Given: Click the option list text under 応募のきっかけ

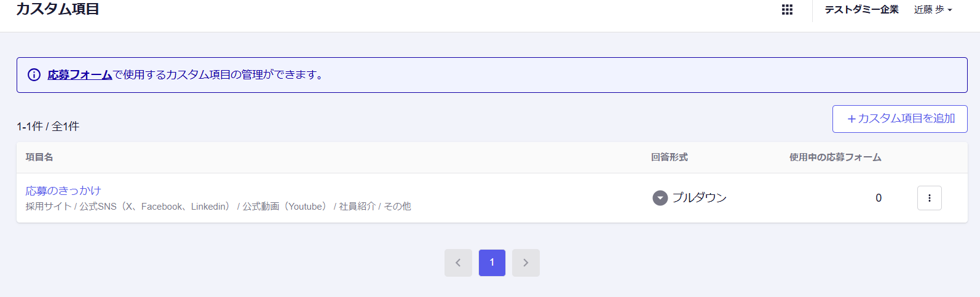Looking at the screenshot, I should click(x=218, y=207).
